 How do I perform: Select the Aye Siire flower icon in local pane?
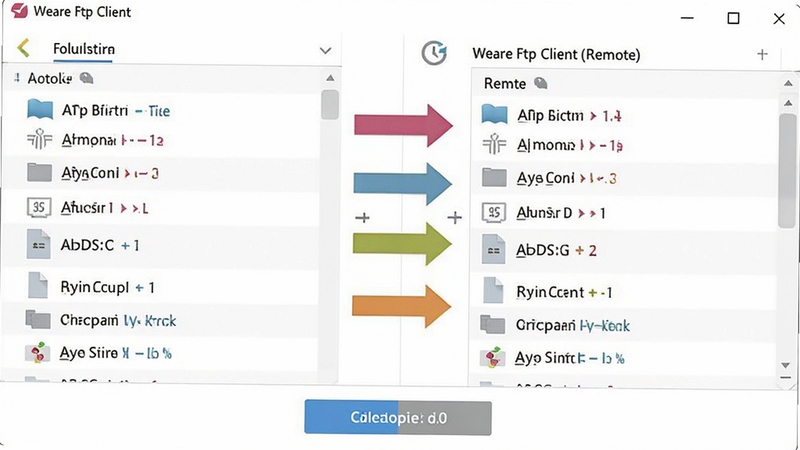[37, 353]
